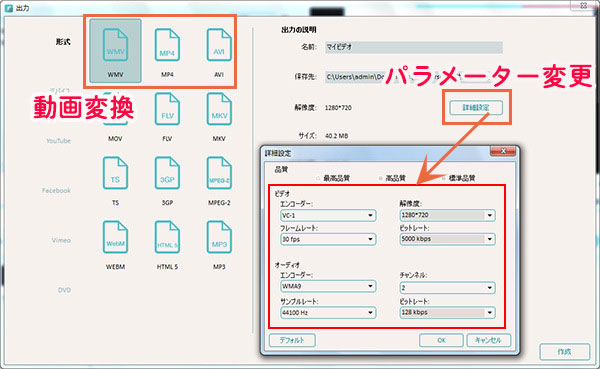Image resolution: width=600 pixels, height=369 pixels.
Task: Choose the MP4 format icon
Action: pyautogui.click(x=167, y=46)
